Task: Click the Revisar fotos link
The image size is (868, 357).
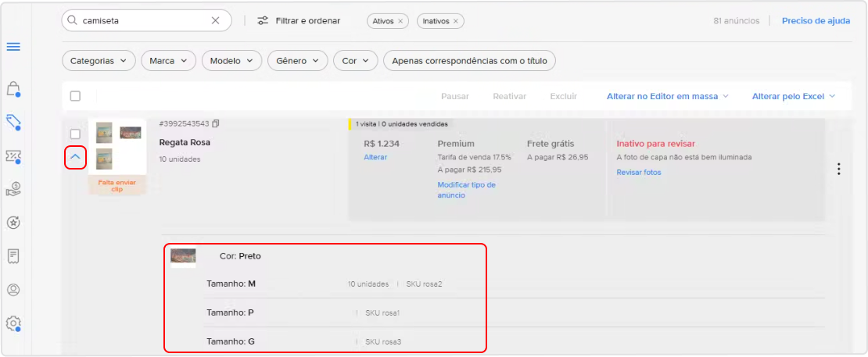Action: [639, 173]
